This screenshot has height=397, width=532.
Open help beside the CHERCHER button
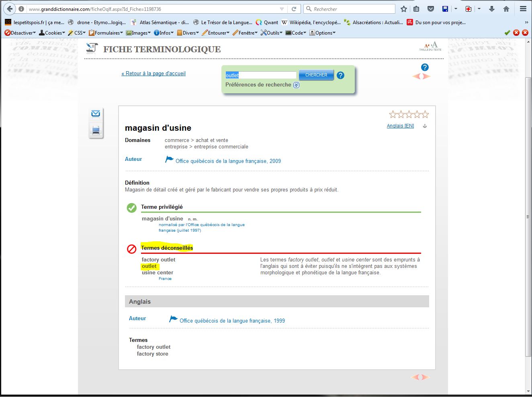coord(340,75)
